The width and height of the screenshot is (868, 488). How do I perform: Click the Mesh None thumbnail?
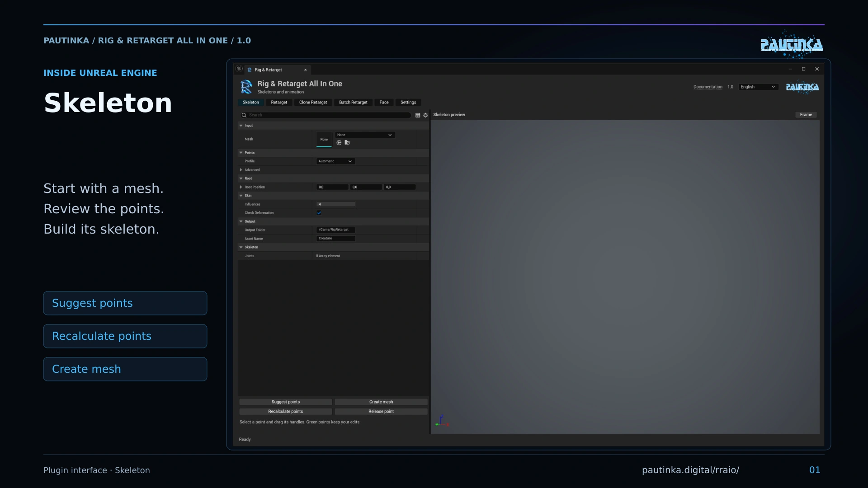pyautogui.click(x=324, y=139)
